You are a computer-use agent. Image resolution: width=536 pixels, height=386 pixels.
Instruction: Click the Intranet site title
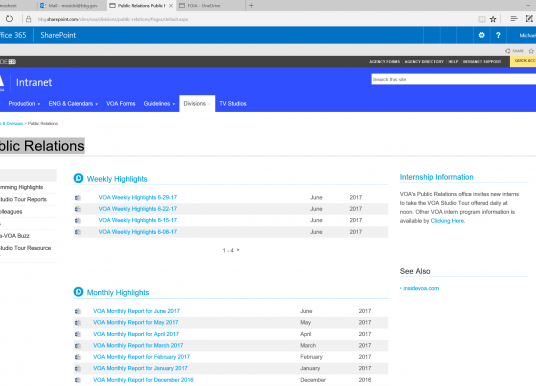[x=34, y=82]
